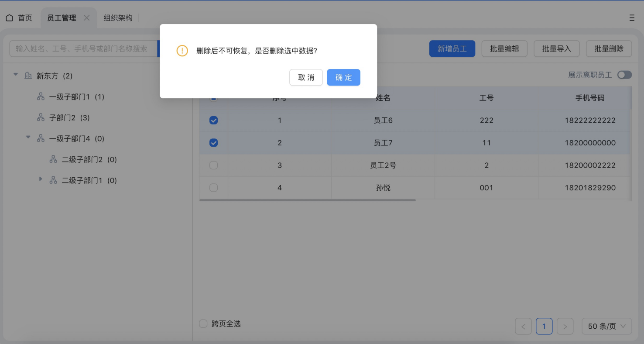The image size is (644, 344).
Task: Click page number 1 in pagination
Action: [544, 326]
